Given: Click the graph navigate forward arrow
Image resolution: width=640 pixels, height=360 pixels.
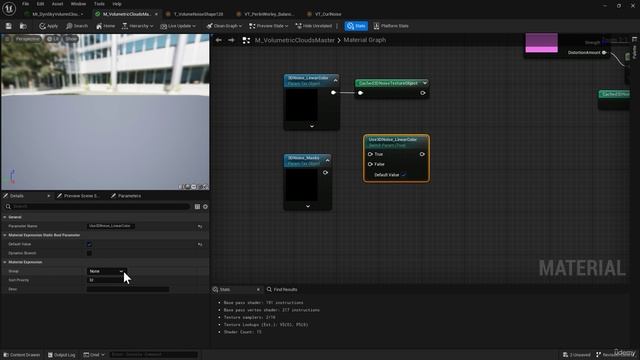Looking at the screenshot, I should point(231,40).
